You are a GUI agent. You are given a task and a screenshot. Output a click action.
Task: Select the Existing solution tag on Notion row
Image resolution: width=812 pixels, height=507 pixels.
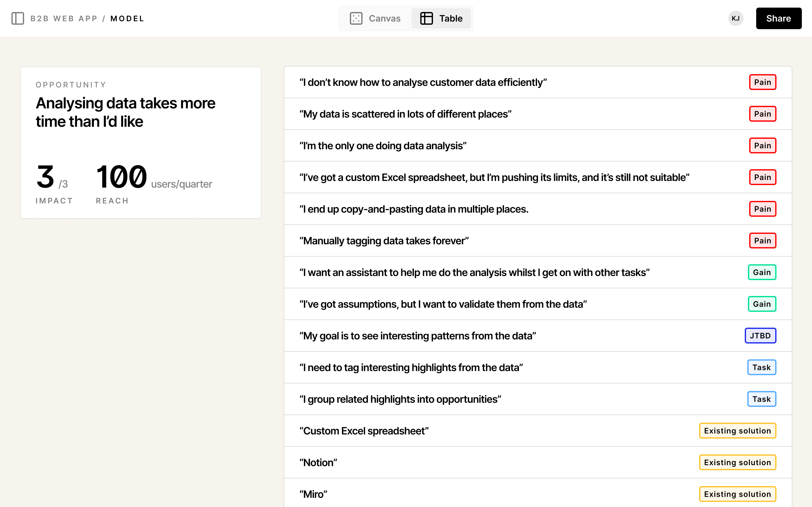click(737, 462)
